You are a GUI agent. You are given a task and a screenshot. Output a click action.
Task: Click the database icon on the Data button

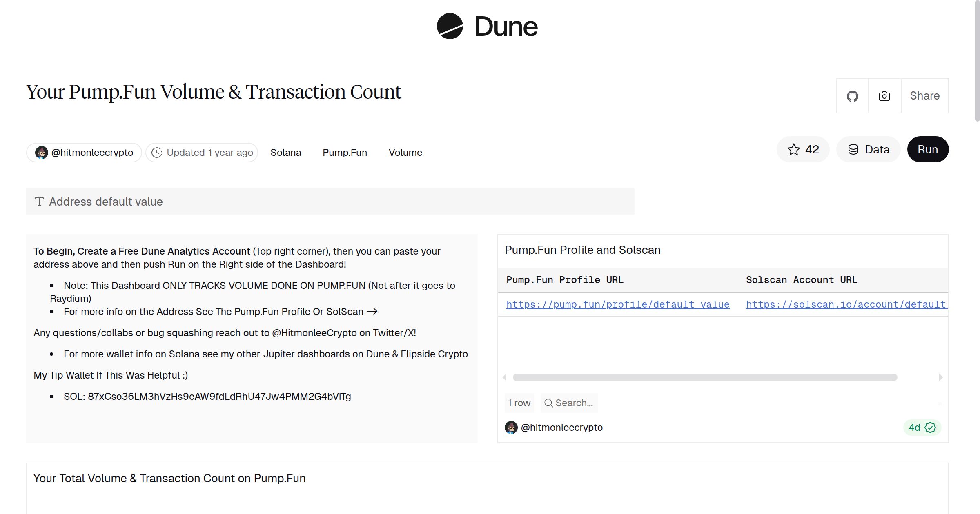click(x=853, y=149)
